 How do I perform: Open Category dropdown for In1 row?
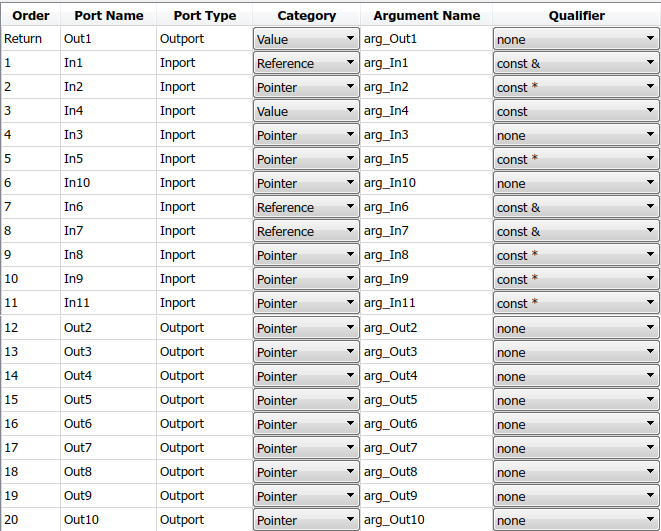(x=305, y=63)
